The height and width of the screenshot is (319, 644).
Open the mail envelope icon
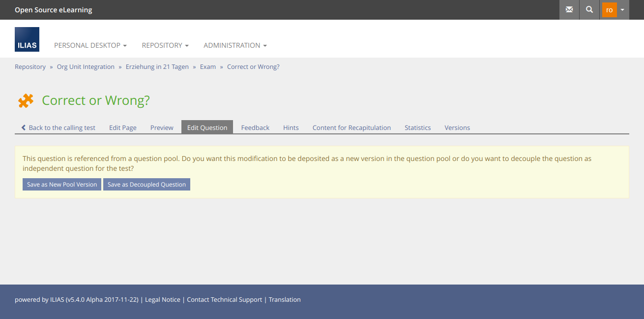tap(569, 10)
